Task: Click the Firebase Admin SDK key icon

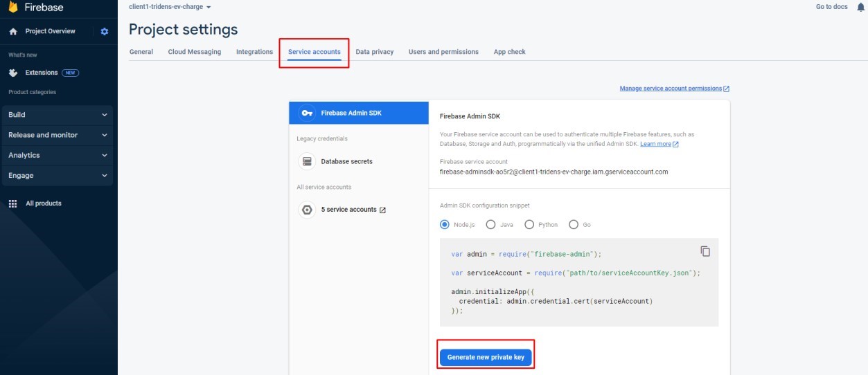Action: [307, 113]
